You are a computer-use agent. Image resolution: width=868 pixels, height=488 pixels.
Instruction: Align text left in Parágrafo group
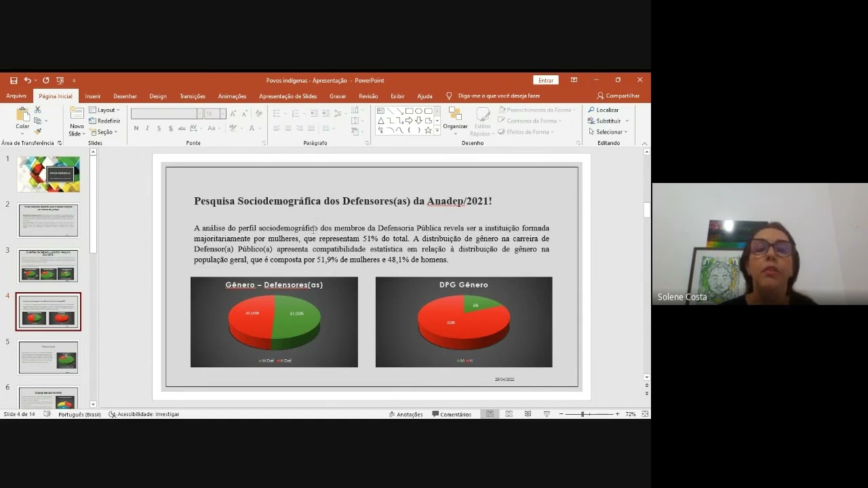pyautogui.click(x=276, y=128)
